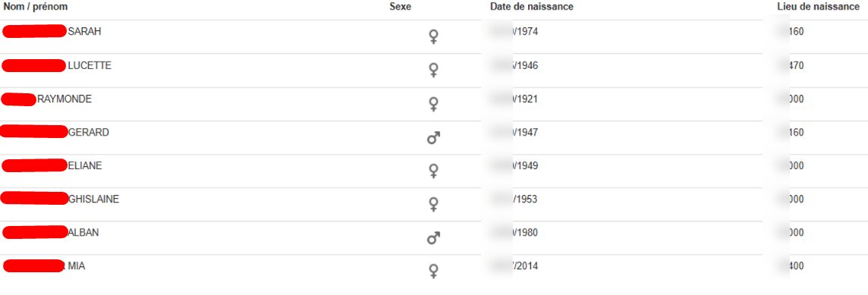Screen dimensions: 868x295
Task: Open the SARAH name entry
Action: [x=84, y=32]
